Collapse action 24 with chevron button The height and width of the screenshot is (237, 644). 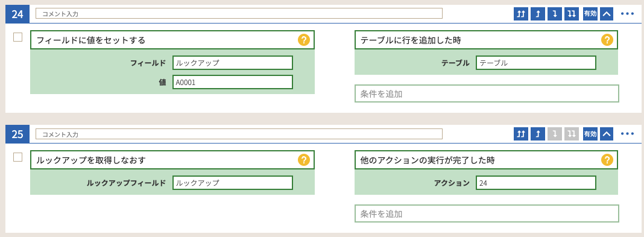pyautogui.click(x=607, y=13)
